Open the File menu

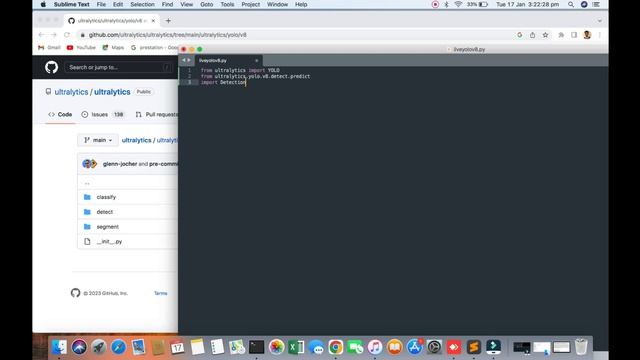[101, 4]
